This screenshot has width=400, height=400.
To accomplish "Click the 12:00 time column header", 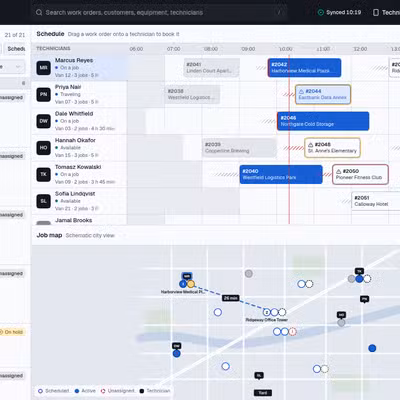I will pos(360,49).
